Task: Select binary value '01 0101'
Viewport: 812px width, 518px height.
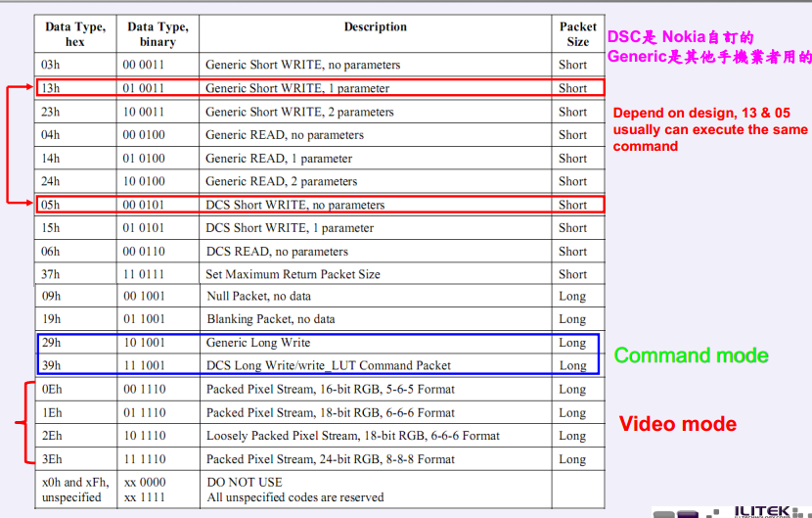Action: tap(144, 227)
